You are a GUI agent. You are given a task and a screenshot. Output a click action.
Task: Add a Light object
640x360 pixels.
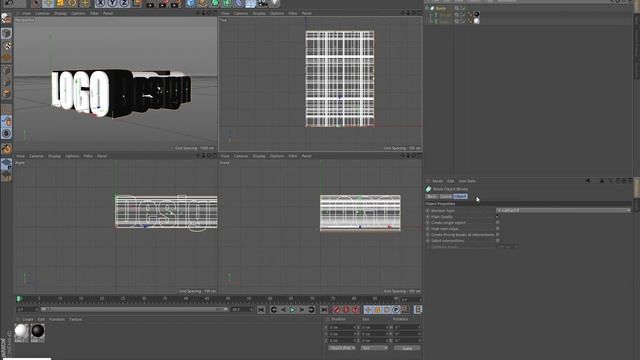tap(275, 3)
